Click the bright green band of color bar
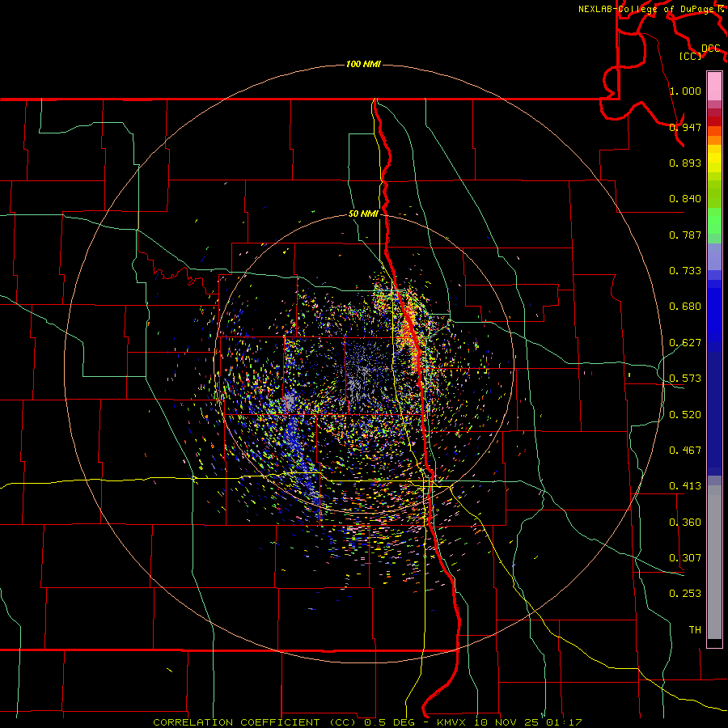728x728 pixels. 714,221
